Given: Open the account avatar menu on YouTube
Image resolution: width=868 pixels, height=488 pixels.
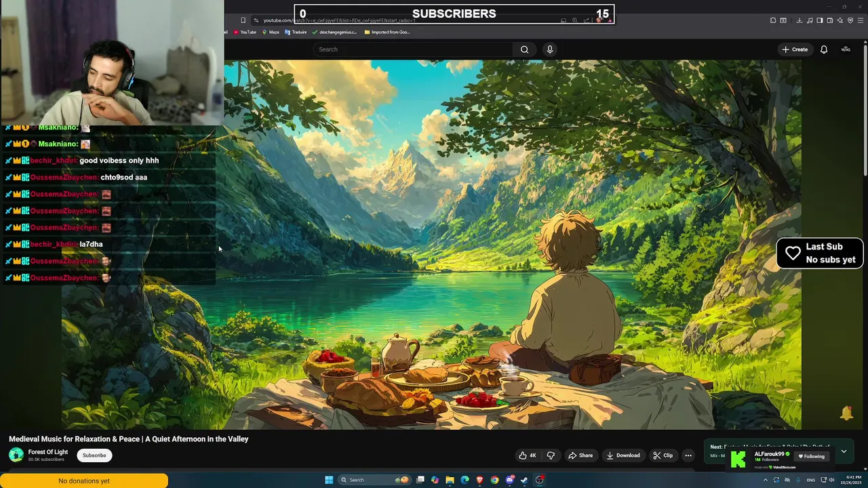Looking at the screenshot, I should tap(846, 49).
